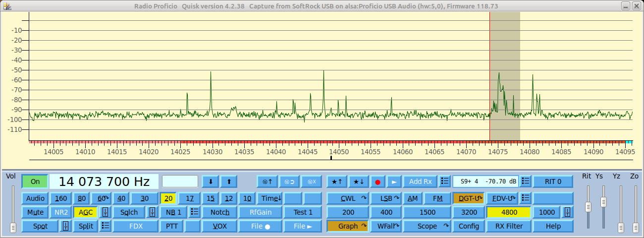Screen dimensions: 644x238
Task: Open the Split options list menu
Action: click(105, 226)
